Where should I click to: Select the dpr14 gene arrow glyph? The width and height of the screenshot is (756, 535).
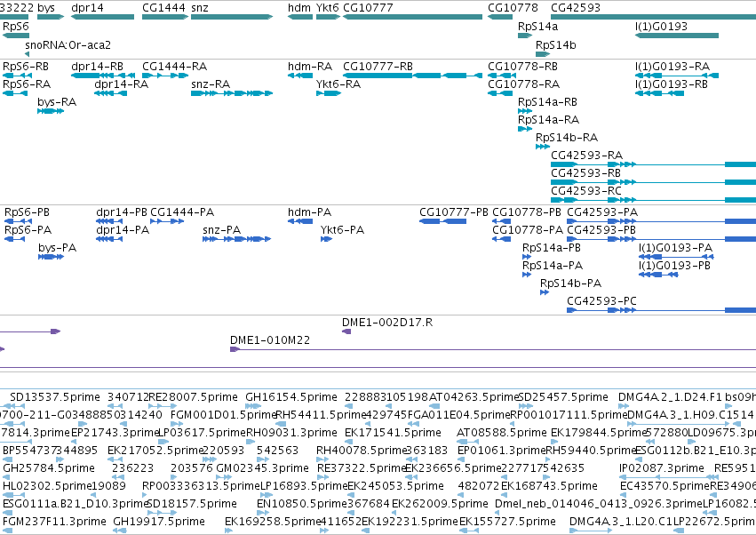103,17
